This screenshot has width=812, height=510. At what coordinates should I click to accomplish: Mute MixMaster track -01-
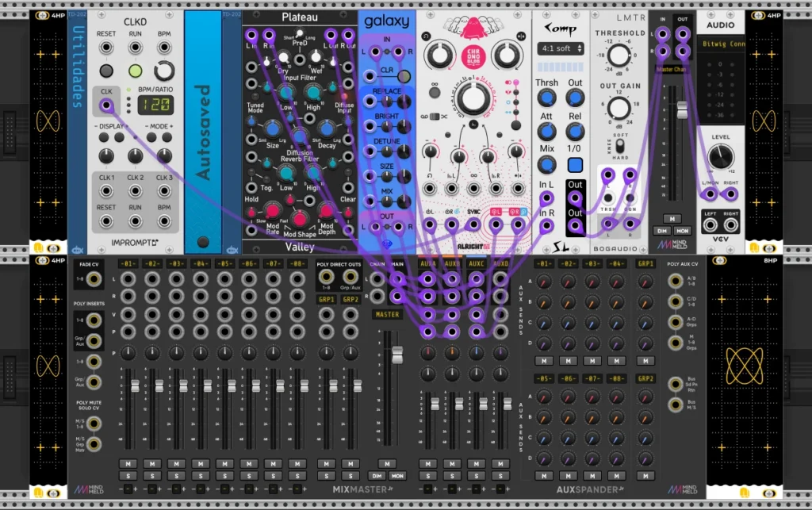[128, 464]
